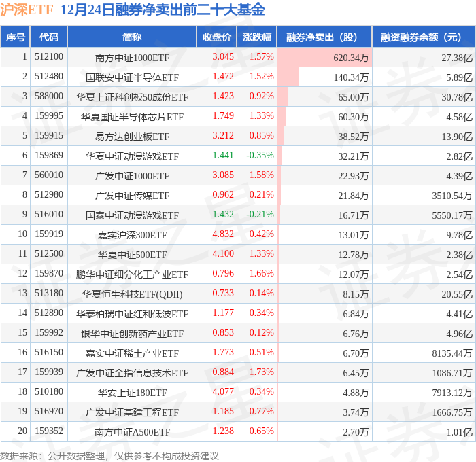Screen dimensions: 476x462
Task: Select fund name 广发中证全指信息技术ETF
Action: [x=132, y=373]
